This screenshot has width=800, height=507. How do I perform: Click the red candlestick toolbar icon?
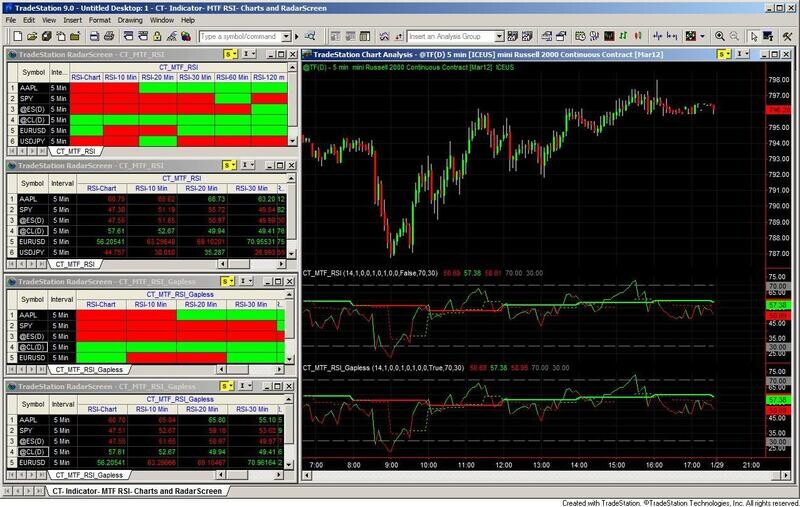(x=638, y=36)
